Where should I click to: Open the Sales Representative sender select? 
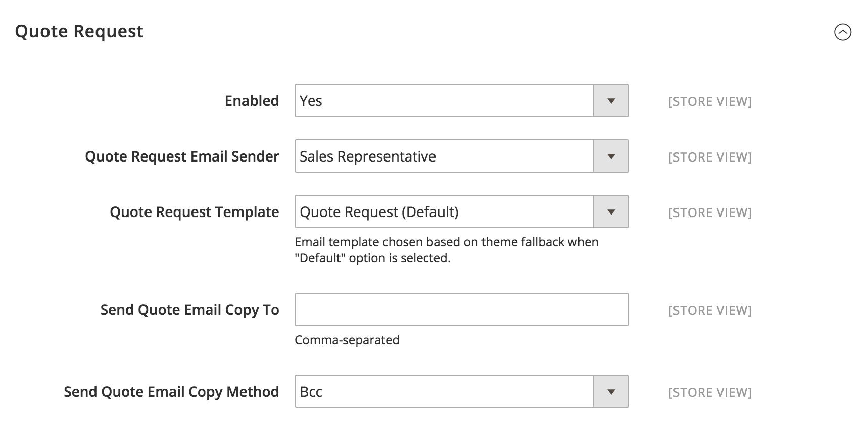click(x=444, y=156)
